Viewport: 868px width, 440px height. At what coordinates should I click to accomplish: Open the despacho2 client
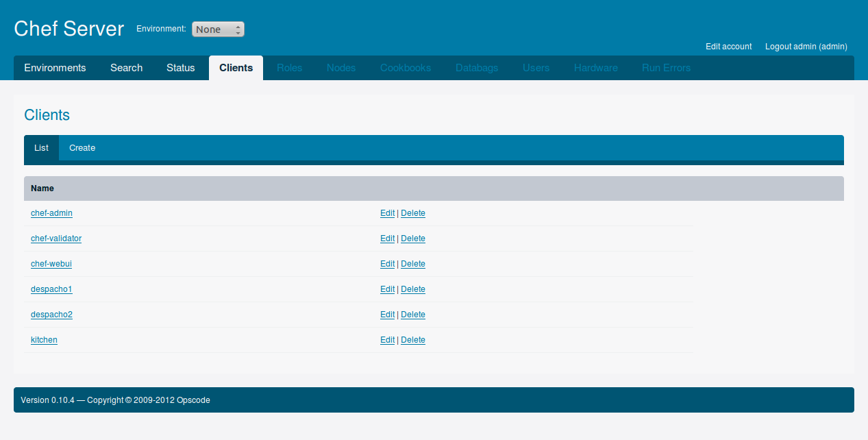coord(51,315)
